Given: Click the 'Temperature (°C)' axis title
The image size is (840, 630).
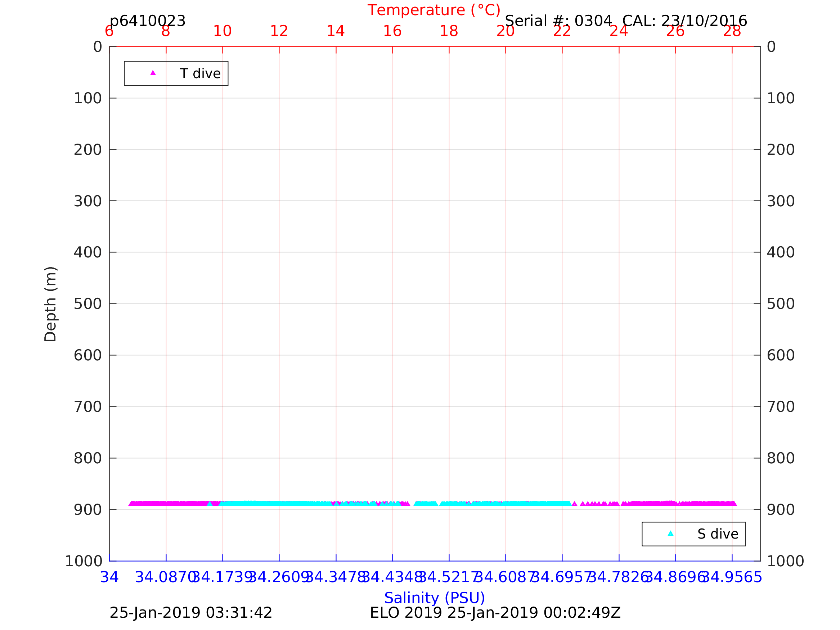Looking at the screenshot, I should (434, 10).
